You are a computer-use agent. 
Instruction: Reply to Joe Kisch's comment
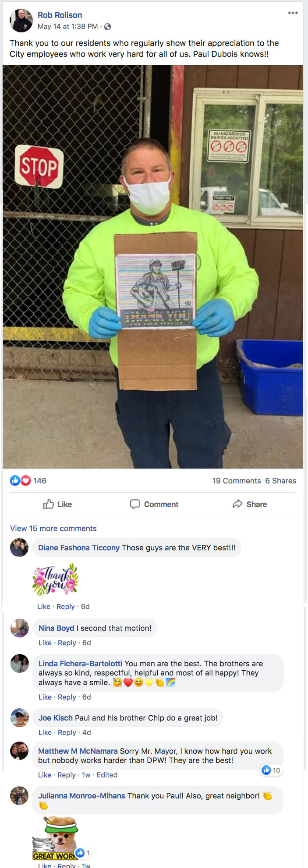pyautogui.click(x=67, y=732)
